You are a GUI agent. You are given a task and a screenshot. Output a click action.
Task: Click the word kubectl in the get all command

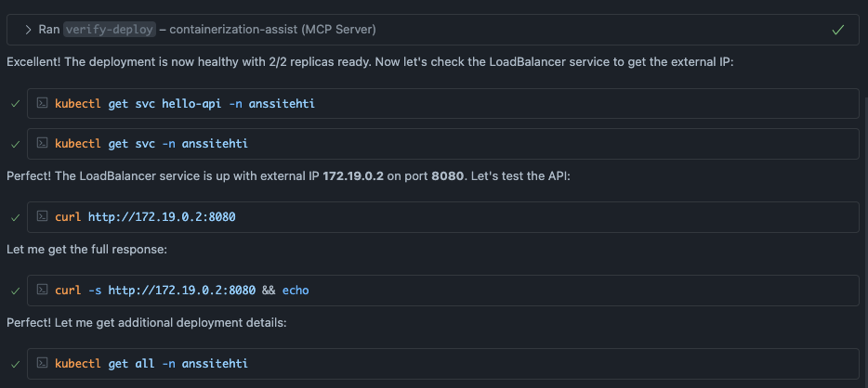(x=78, y=363)
